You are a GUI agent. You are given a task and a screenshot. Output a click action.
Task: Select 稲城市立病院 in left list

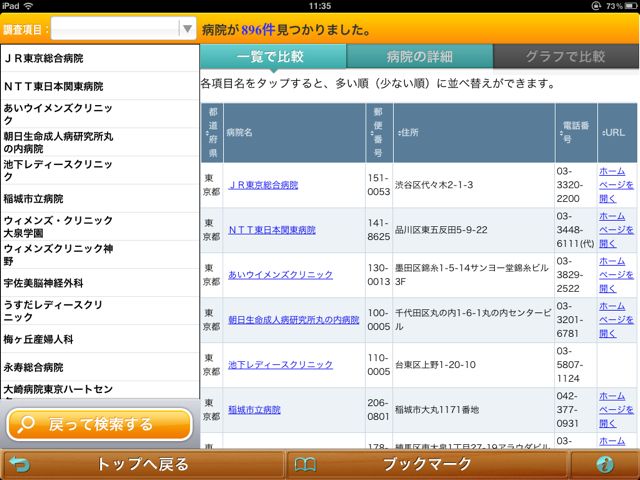(x=100, y=199)
